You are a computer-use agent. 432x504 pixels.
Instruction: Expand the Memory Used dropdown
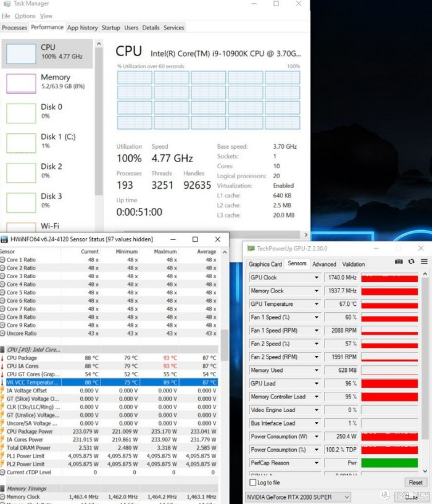(x=316, y=370)
